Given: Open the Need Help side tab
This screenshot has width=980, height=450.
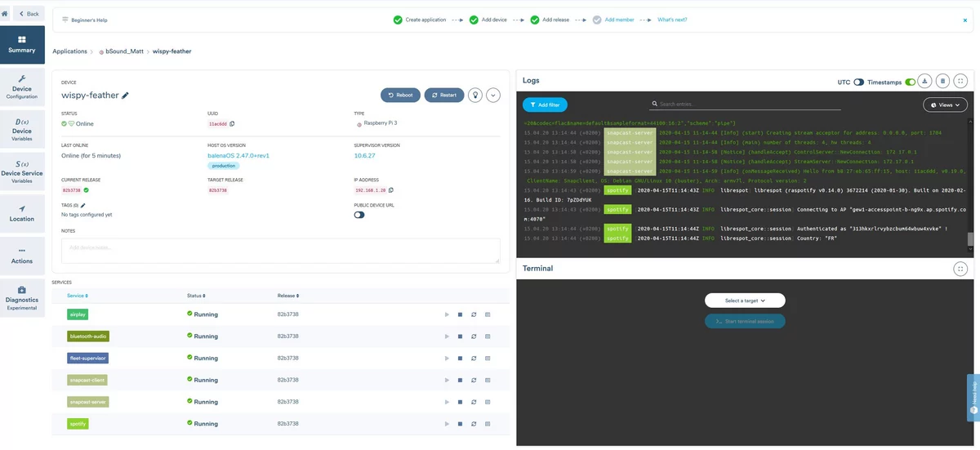Looking at the screenshot, I should (x=973, y=398).
